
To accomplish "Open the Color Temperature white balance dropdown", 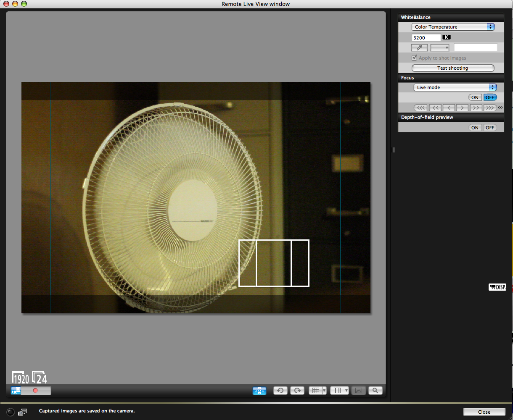I will click(x=453, y=27).
